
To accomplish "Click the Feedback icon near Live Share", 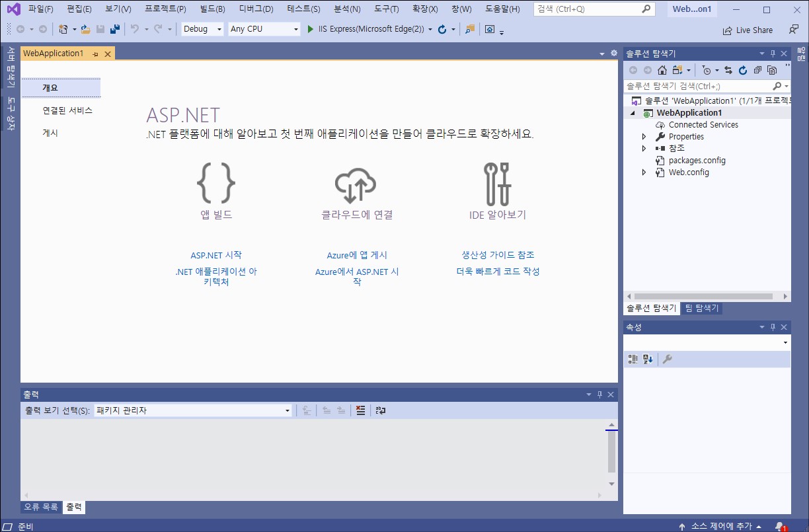I will [794, 30].
